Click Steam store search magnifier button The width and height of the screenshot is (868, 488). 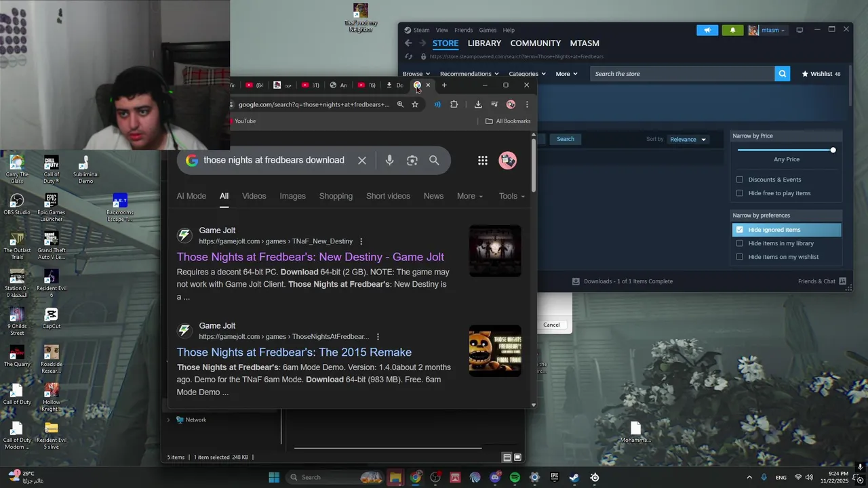(x=783, y=74)
